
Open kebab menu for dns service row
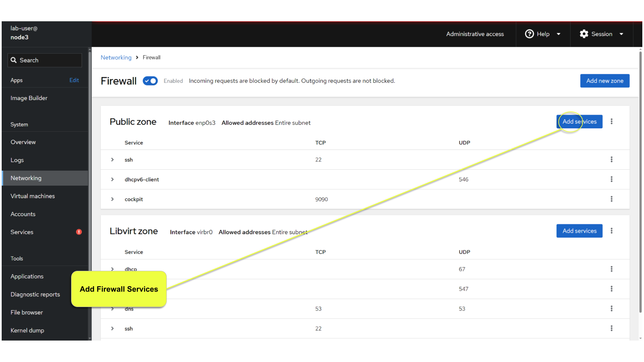point(611,308)
